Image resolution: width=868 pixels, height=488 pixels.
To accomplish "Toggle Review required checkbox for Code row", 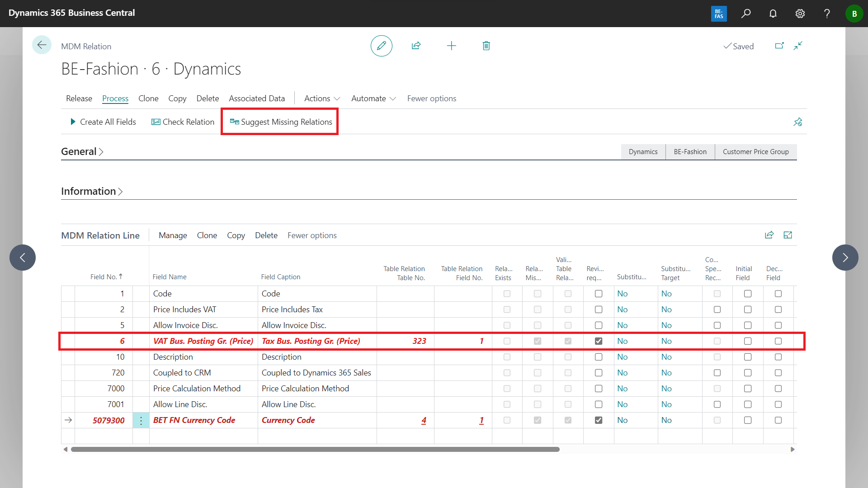I will pyautogui.click(x=599, y=294).
